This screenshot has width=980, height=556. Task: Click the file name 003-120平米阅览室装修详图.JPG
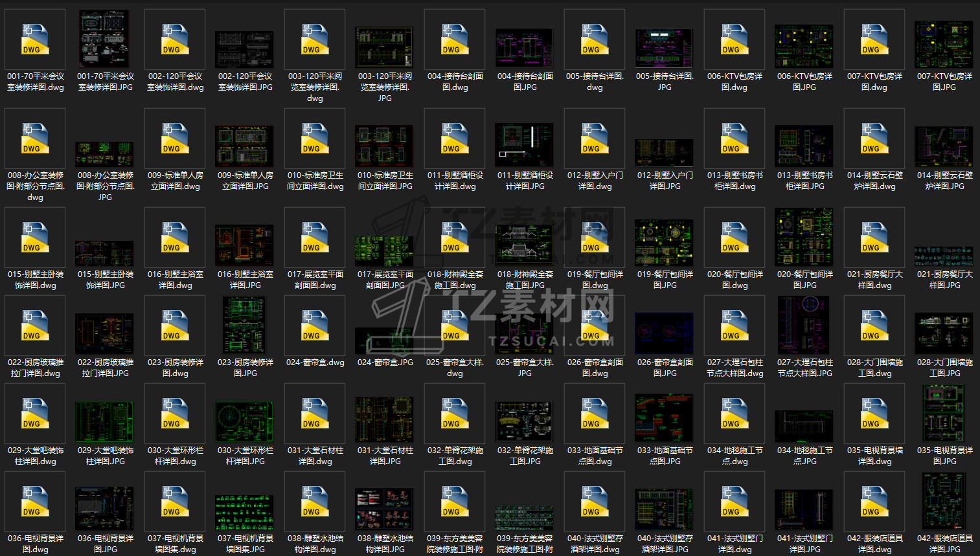[x=385, y=87]
